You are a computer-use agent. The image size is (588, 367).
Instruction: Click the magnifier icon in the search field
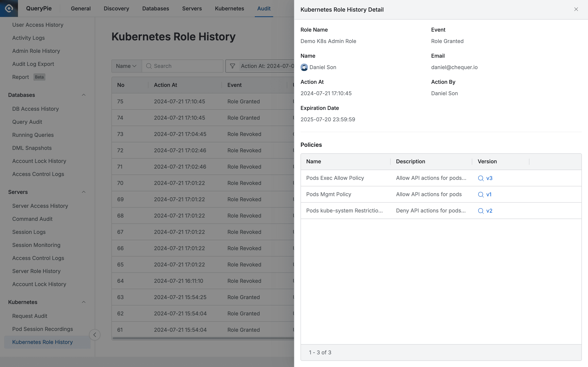(x=149, y=66)
